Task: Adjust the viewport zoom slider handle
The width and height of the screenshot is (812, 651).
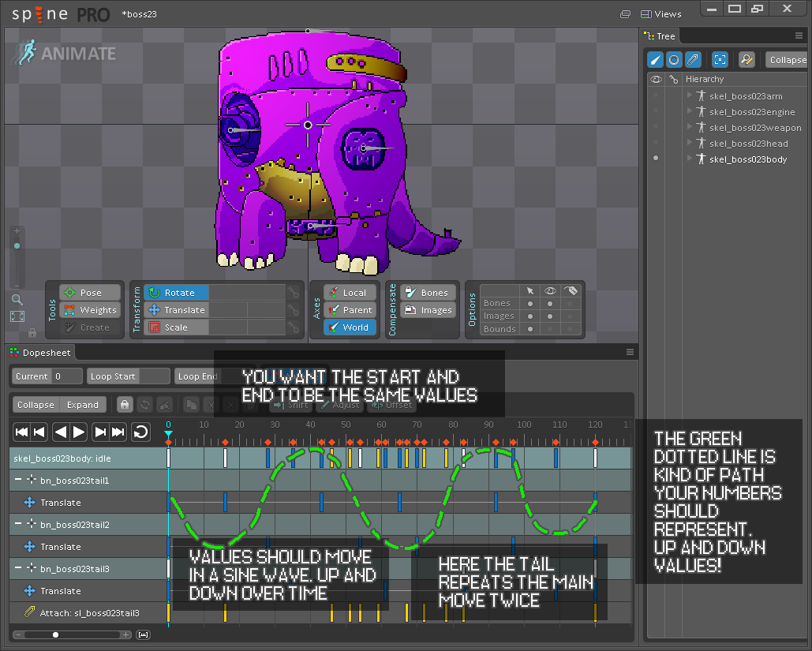Action: pyautogui.click(x=17, y=246)
